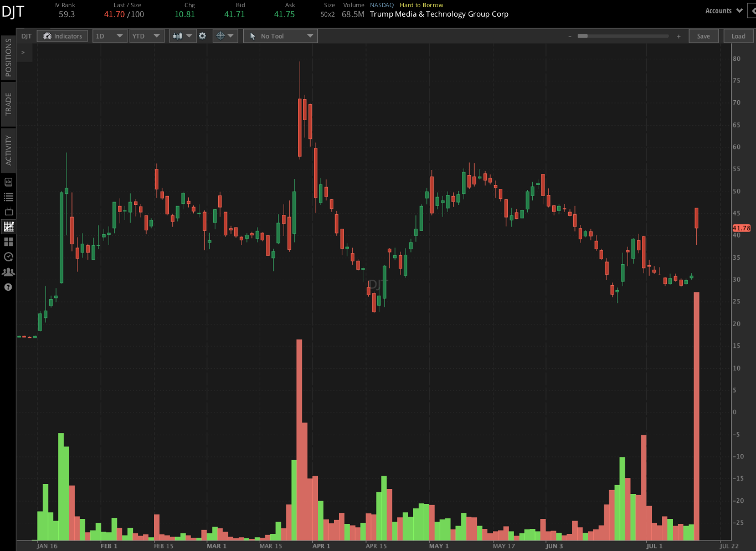
Task: Open the help question mark icon
Action: (8, 287)
